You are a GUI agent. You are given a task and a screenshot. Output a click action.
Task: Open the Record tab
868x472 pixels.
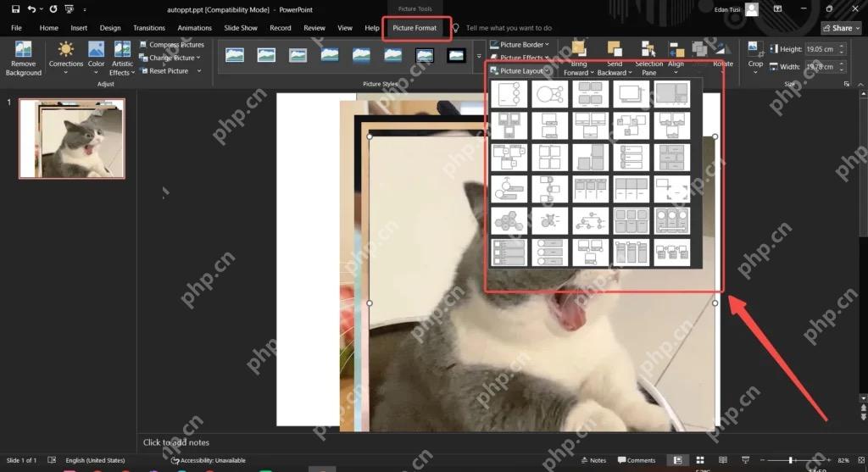pos(280,28)
